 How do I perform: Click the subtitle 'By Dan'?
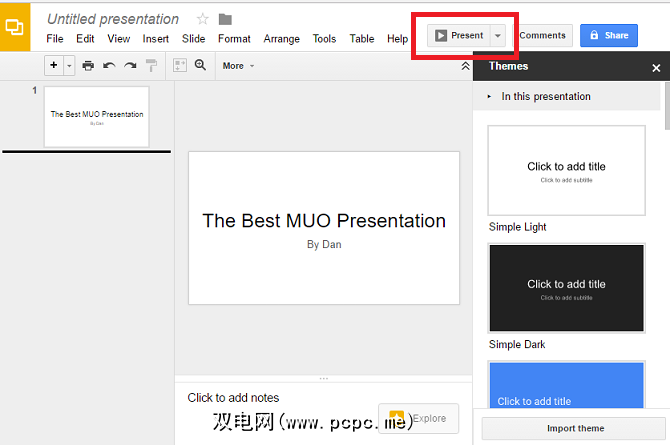324,245
